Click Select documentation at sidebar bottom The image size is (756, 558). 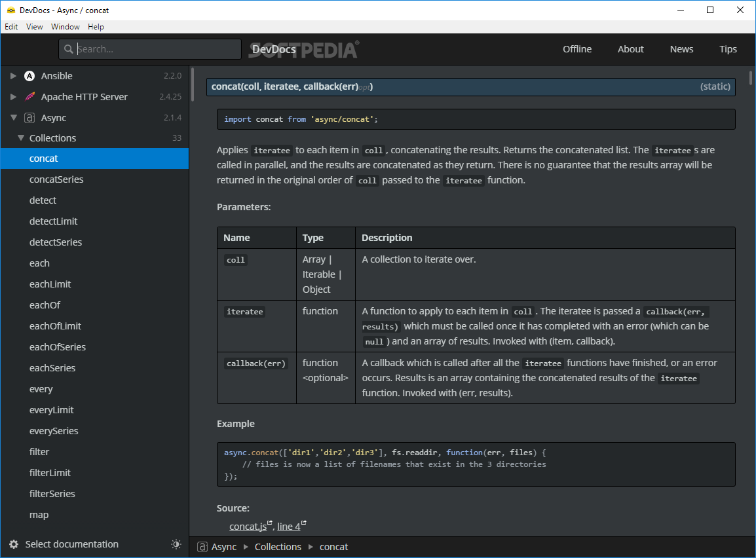click(72, 544)
